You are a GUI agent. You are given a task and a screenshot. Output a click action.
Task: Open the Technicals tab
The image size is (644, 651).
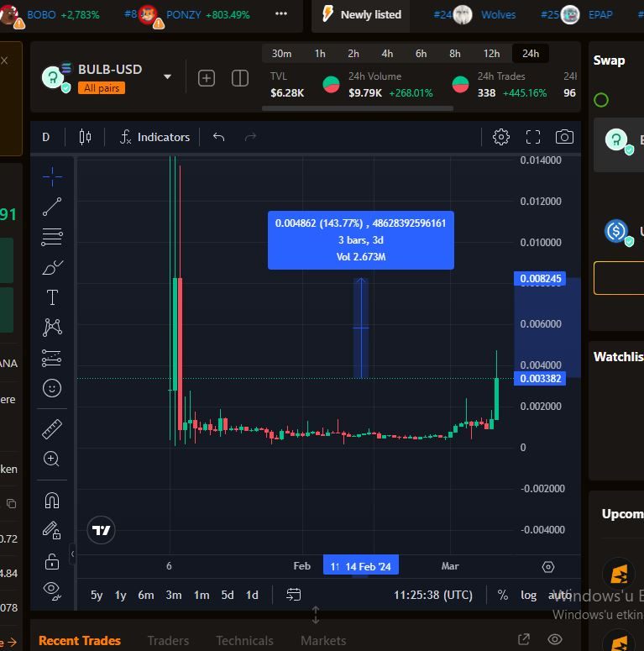(x=244, y=641)
